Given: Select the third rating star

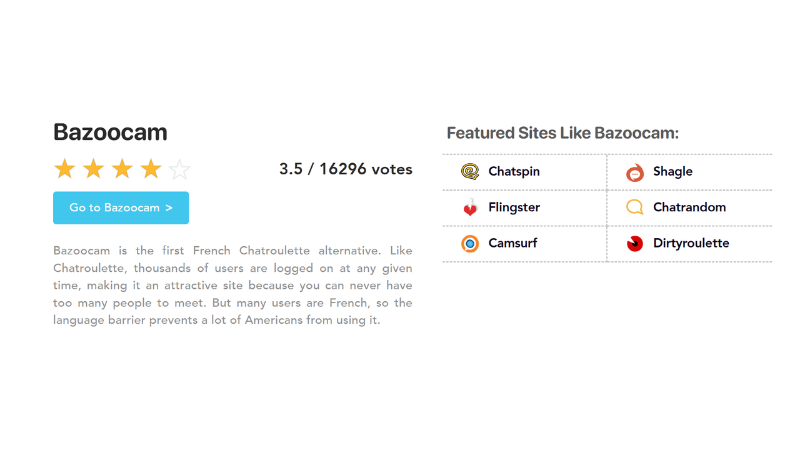Looking at the screenshot, I should [x=122, y=169].
